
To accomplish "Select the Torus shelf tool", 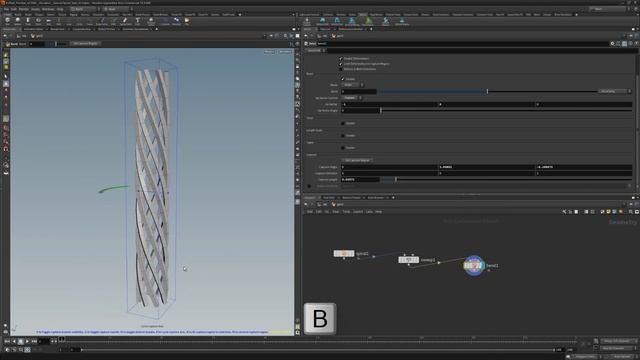I will pyautogui.click(x=38, y=21).
